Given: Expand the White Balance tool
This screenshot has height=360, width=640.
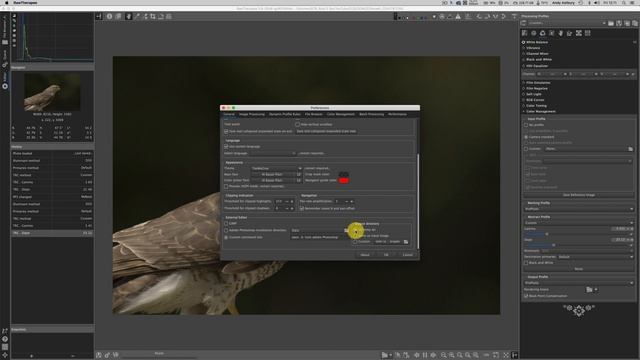Looking at the screenshot, I should click(x=537, y=42).
